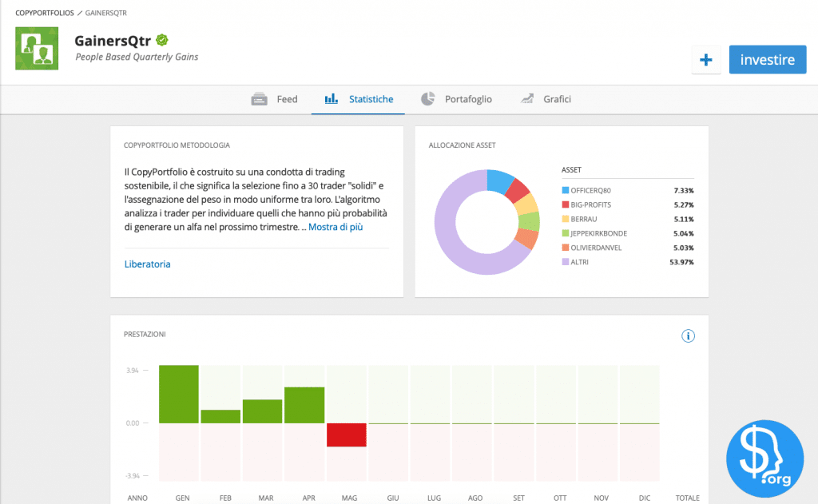Click the Grafici line chart icon
Viewport: 818px width, 504px height.
[527, 98]
